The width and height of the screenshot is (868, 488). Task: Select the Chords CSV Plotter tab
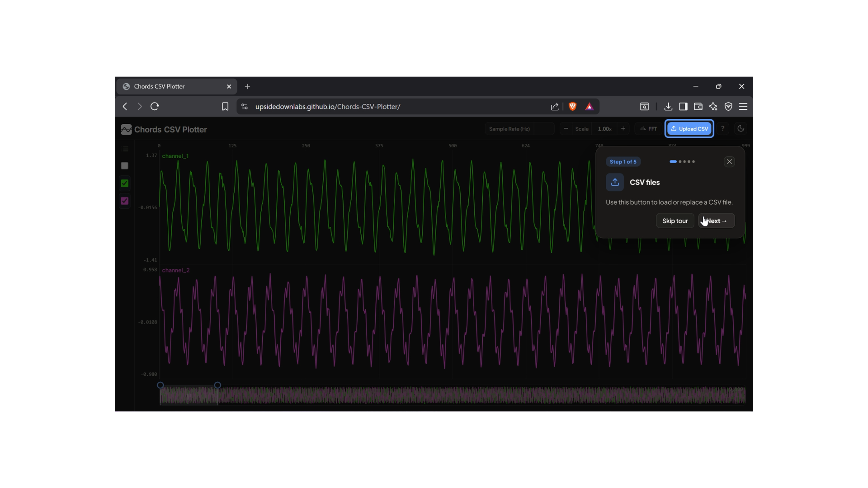(177, 86)
